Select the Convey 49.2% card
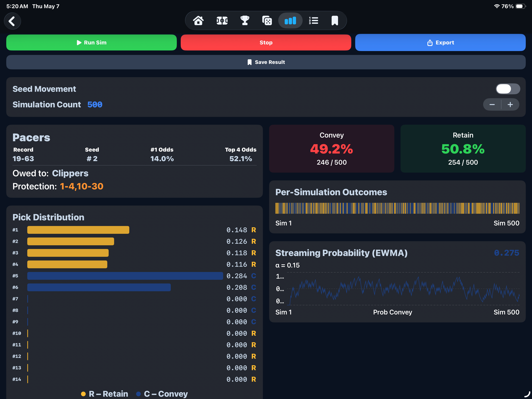This screenshot has height=399, width=532. (331, 149)
